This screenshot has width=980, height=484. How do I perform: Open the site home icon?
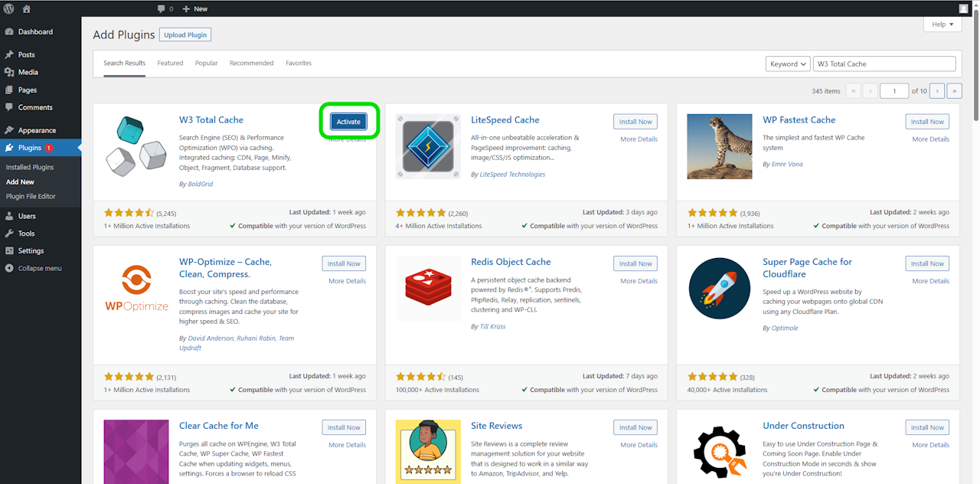pyautogui.click(x=27, y=8)
